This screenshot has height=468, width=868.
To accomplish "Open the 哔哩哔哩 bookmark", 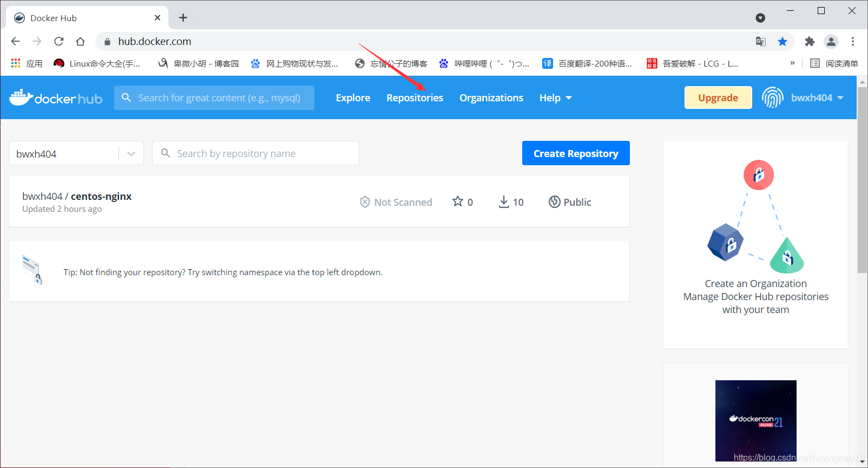I will click(484, 63).
